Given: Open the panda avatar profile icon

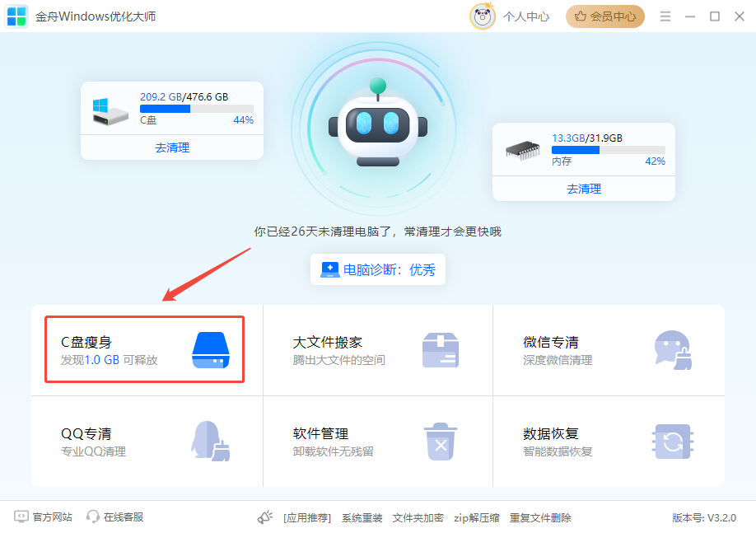Looking at the screenshot, I should pos(482,16).
